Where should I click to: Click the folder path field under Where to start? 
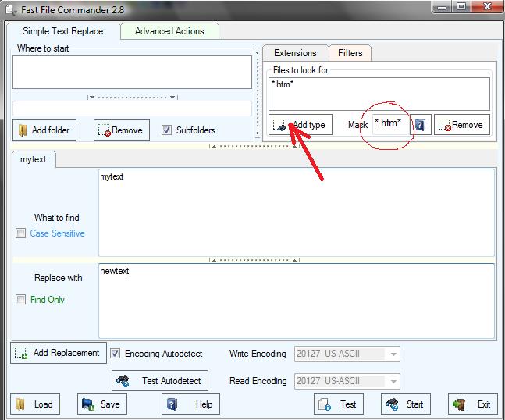(132, 109)
